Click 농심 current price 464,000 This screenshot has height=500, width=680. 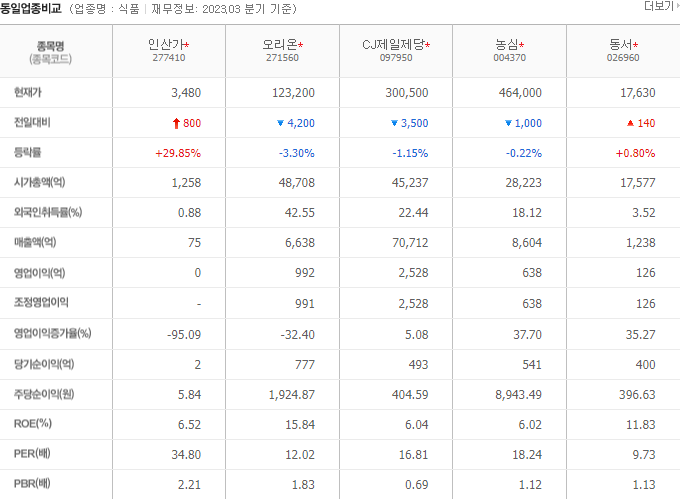520,93
